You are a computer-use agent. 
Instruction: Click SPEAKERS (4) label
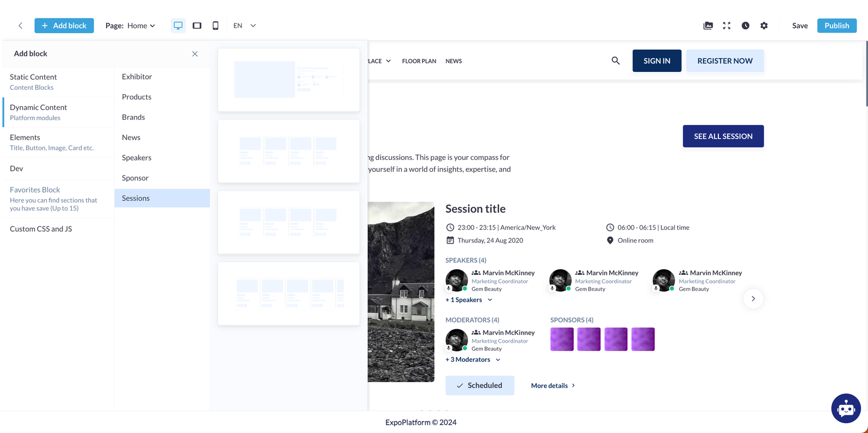tap(466, 260)
